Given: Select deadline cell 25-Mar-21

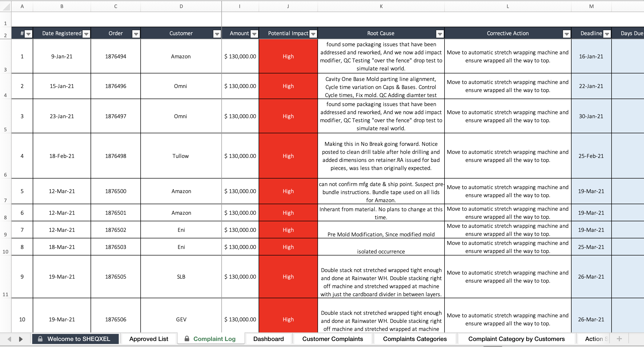Looking at the screenshot, I should 591,247.
